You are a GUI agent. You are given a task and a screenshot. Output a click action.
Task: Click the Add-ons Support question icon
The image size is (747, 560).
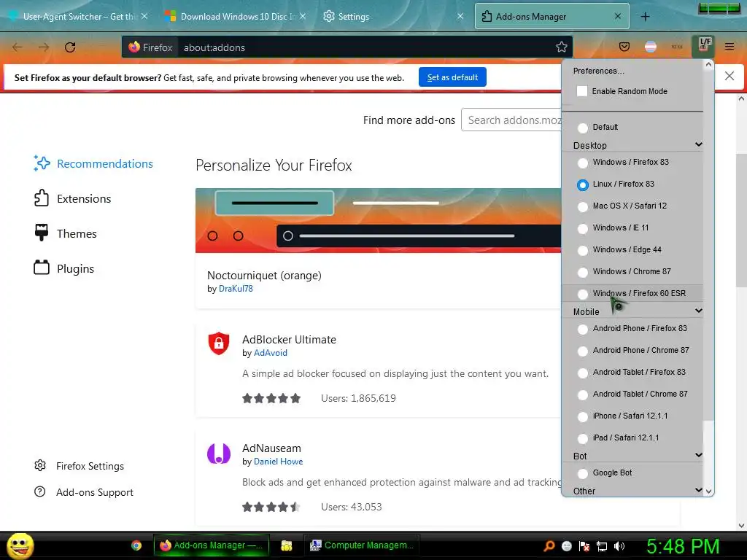(x=40, y=491)
